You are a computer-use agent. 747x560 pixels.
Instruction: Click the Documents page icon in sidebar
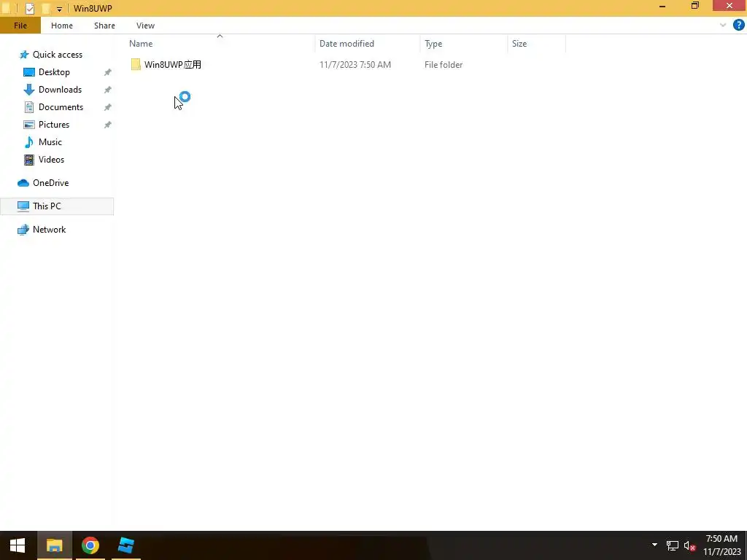[29, 107]
